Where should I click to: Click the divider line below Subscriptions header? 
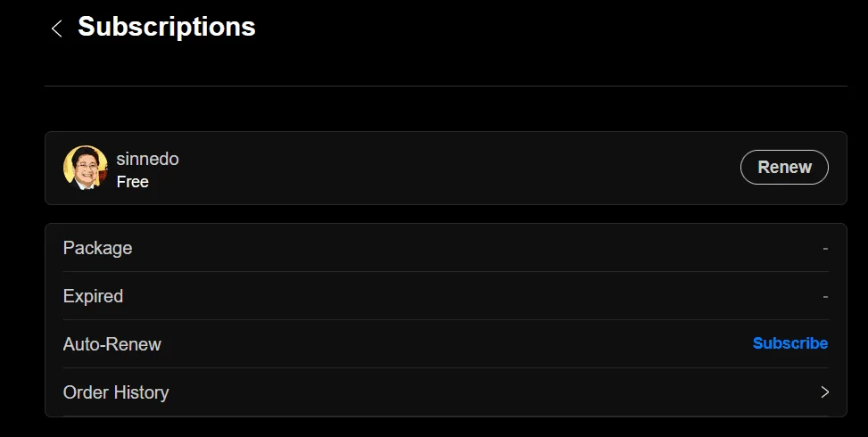coord(446,86)
